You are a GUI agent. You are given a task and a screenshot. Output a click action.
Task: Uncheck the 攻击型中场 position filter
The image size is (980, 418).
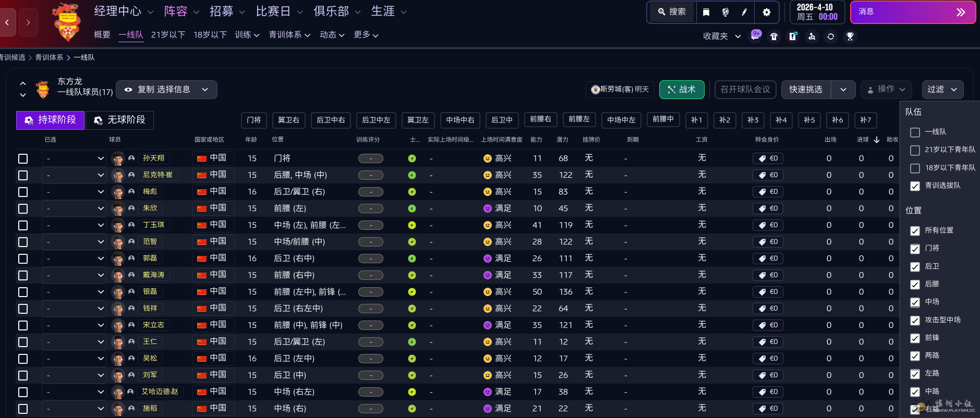[x=915, y=321]
